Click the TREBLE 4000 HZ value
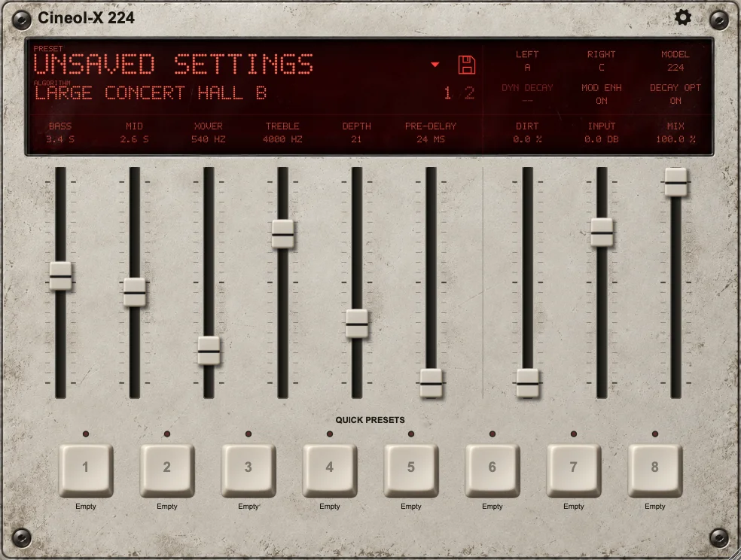The image size is (741, 560). 282,139
